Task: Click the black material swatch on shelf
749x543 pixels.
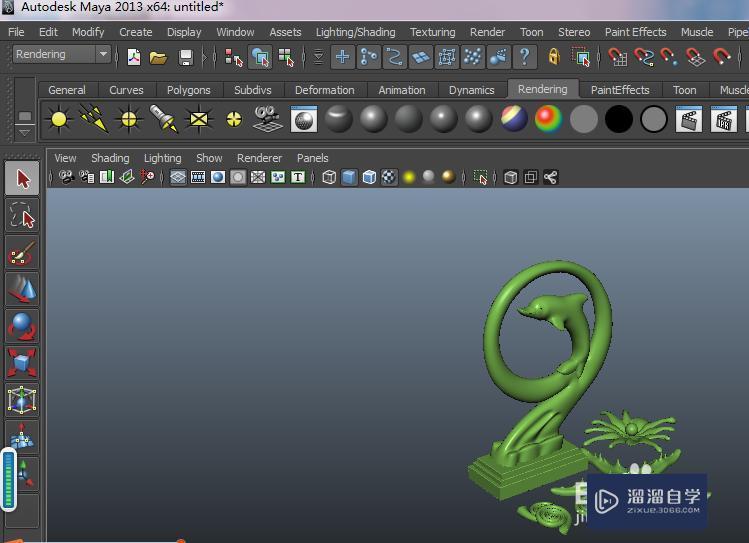Action: (x=619, y=120)
